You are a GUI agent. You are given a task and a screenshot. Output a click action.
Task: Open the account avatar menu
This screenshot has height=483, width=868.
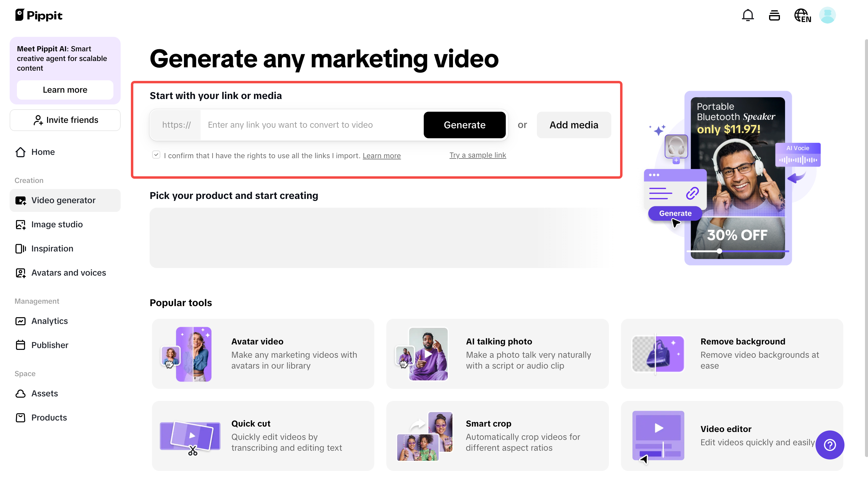pos(828,15)
